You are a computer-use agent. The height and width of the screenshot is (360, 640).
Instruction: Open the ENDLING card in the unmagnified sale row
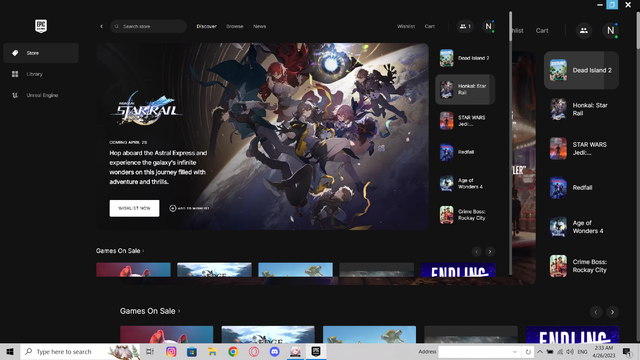(458, 270)
